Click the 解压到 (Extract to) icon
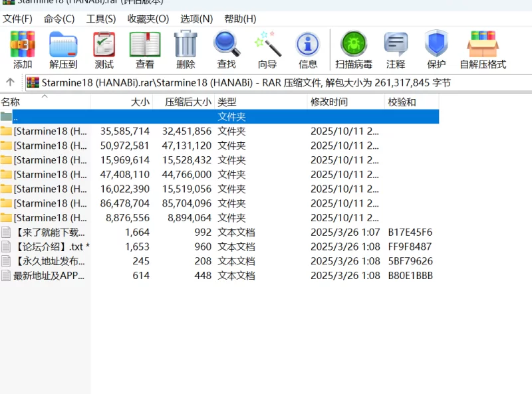The width and height of the screenshot is (532, 394). pyautogui.click(x=63, y=45)
